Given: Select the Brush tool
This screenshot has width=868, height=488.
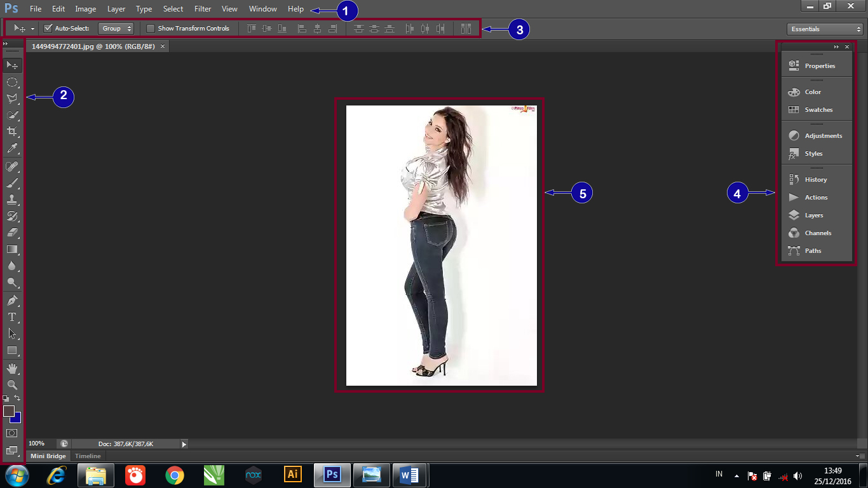Looking at the screenshot, I should point(11,182).
